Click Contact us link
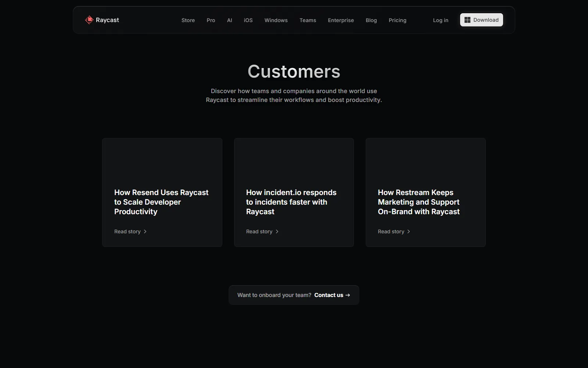Image resolution: width=588 pixels, height=368 pixels. pos(332,295)
